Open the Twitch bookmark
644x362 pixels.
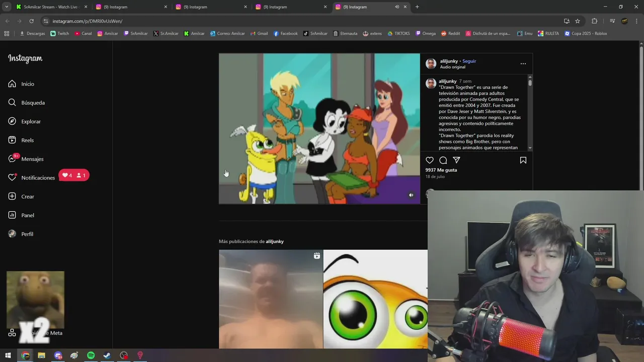(60, 34)
